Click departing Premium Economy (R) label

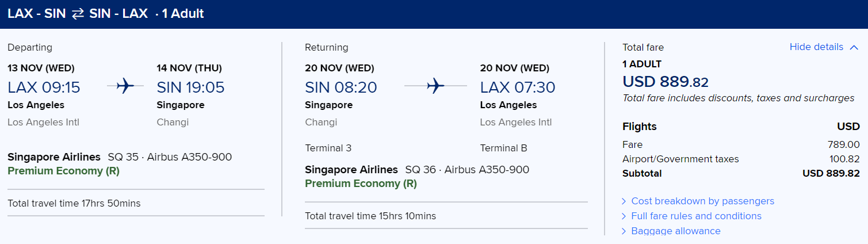click(x=63, y=171)
